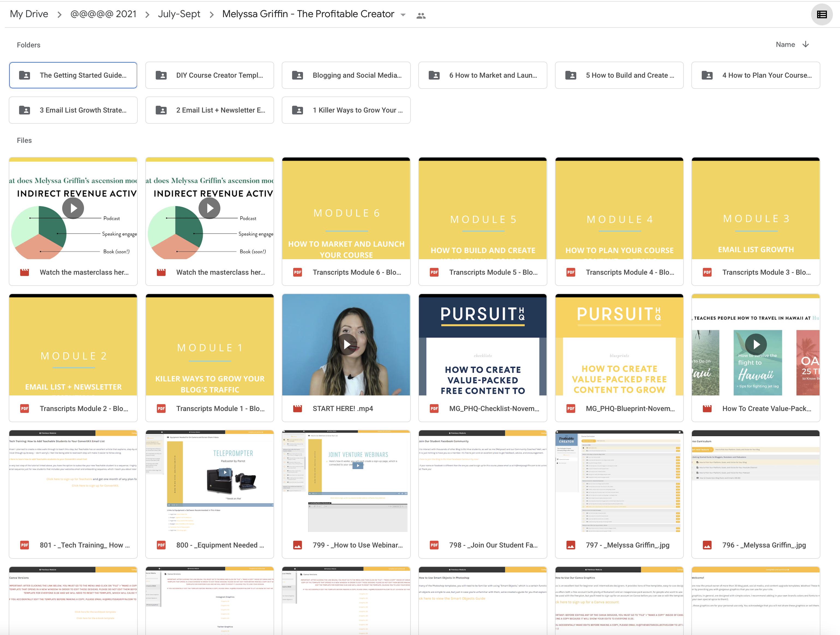Play How To Create Value-Pack video thumbnail
This screenshot has height=635, width=840.
tap(756, 344)
